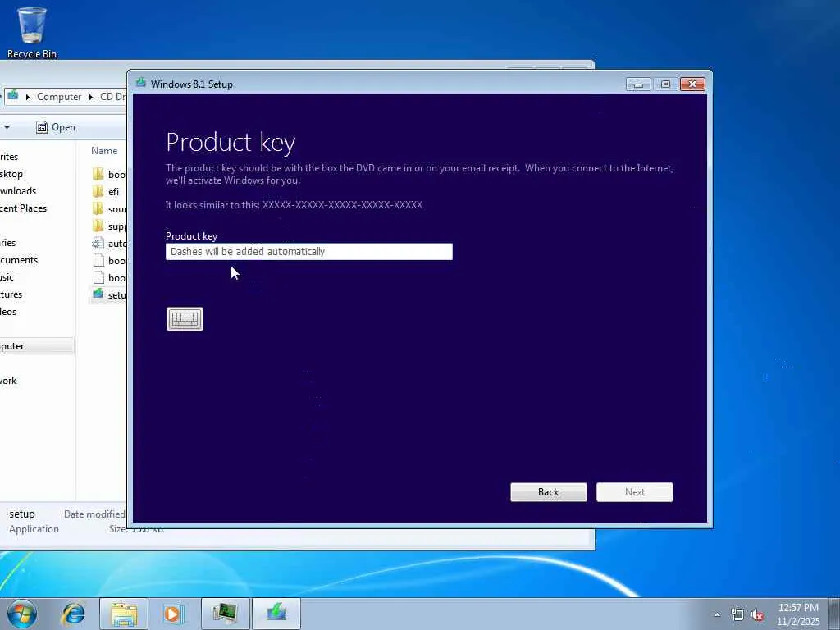Open Videos library in navigation pane
Image resolution: width=840 pixels, height=630 pixels.
point(8,311)
